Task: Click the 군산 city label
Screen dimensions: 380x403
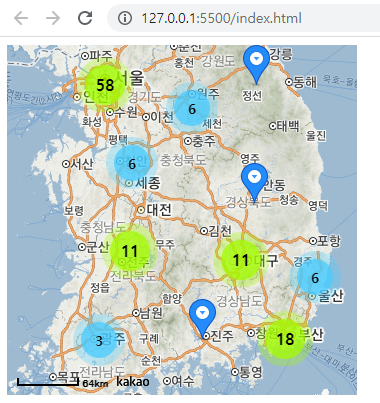Action: (98, 247)
